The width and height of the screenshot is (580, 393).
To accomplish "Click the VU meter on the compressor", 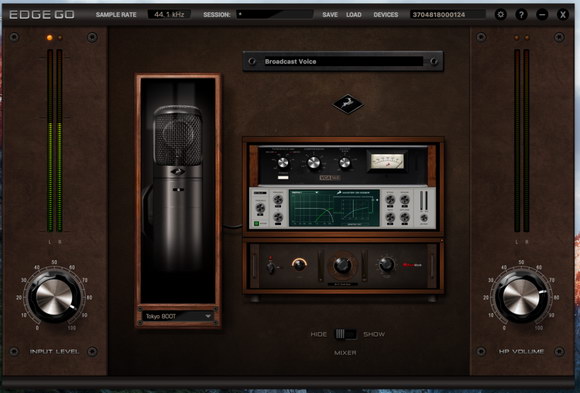I will point(387,160).
